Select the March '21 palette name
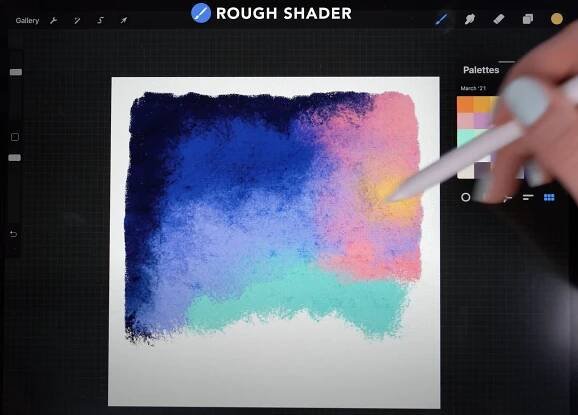The width and height of the screenshot is (578, 415). (x=473, y=88)
